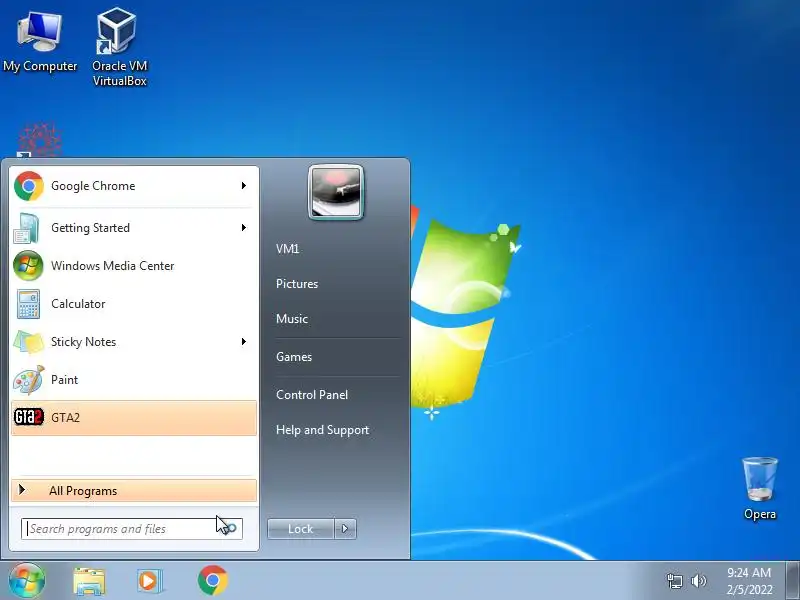800x600 pixels.
Task: Click the Start orb button
Action: coord(27,581)
